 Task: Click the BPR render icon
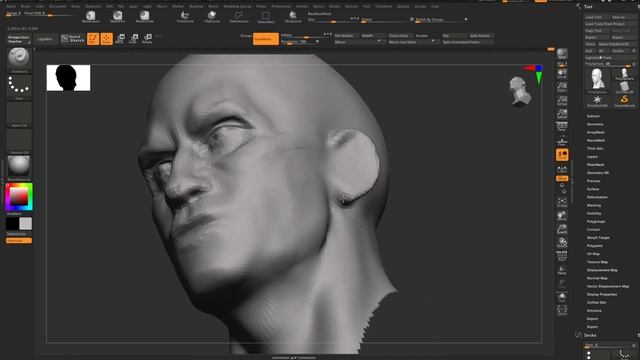pyautogui.click(x=562, y=54)
